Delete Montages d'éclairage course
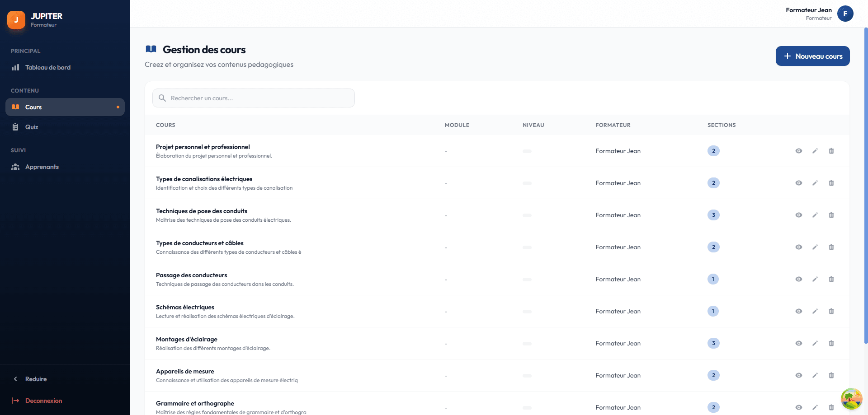Screen dimensions: 868x415 (x=831, y=343)
